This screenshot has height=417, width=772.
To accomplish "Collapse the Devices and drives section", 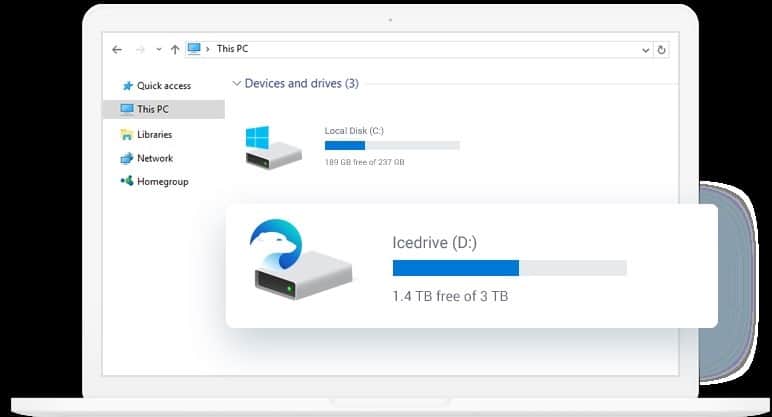I will tap(236, 84).
